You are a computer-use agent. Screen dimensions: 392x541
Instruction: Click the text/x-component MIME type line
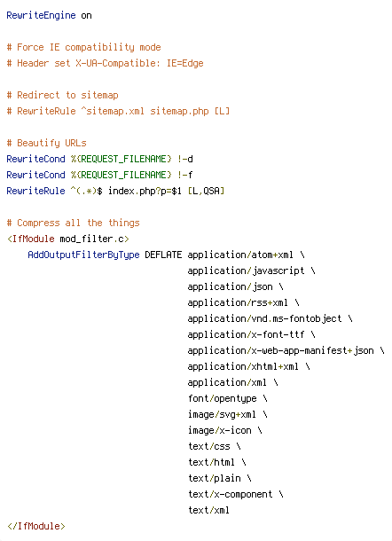click(235, 494)
